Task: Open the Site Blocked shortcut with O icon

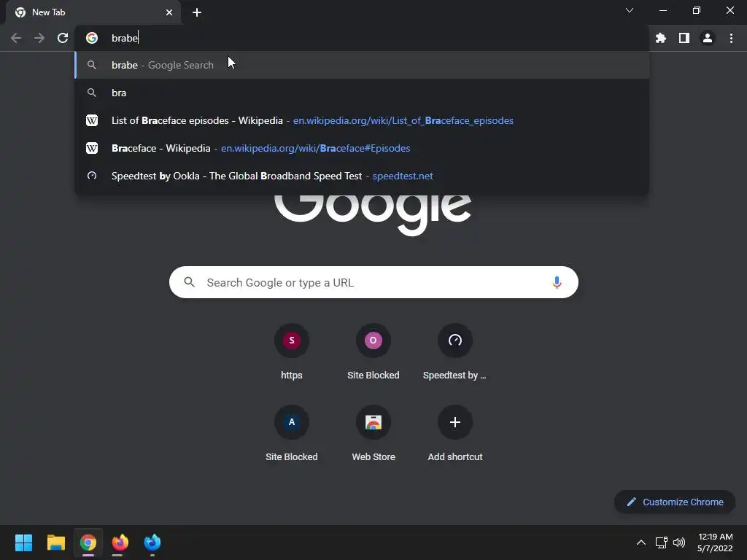Action: tap(373, 352)
